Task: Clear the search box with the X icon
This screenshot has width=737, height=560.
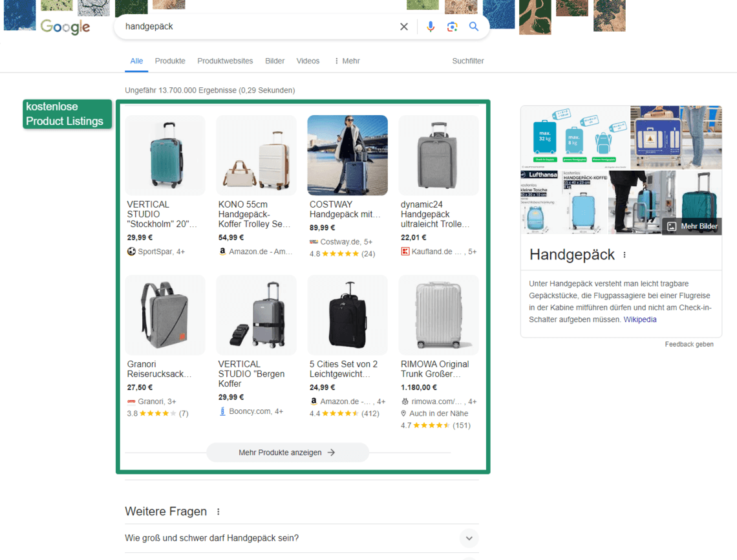Action: [x=404, y=27]
